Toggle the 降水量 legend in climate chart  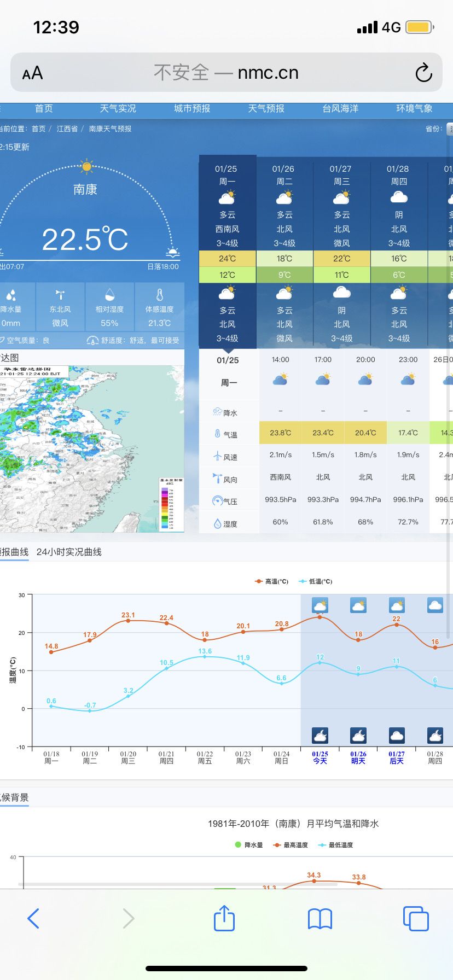249,845
